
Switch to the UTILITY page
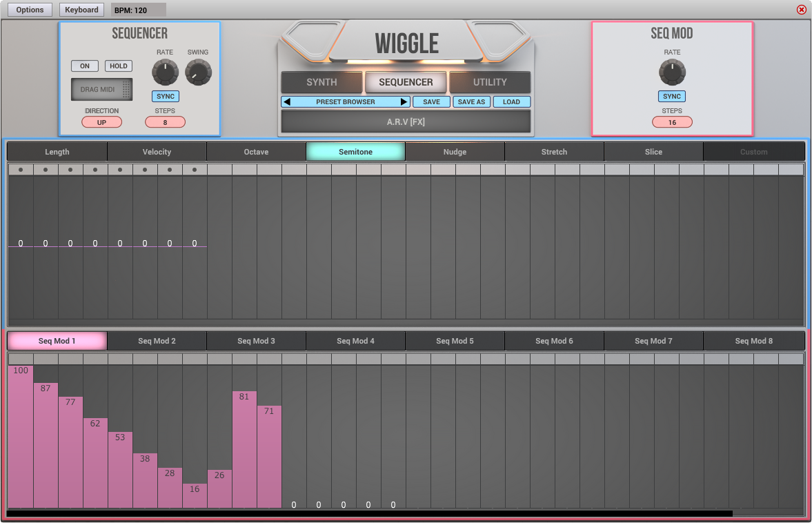[x=490, y=82]
